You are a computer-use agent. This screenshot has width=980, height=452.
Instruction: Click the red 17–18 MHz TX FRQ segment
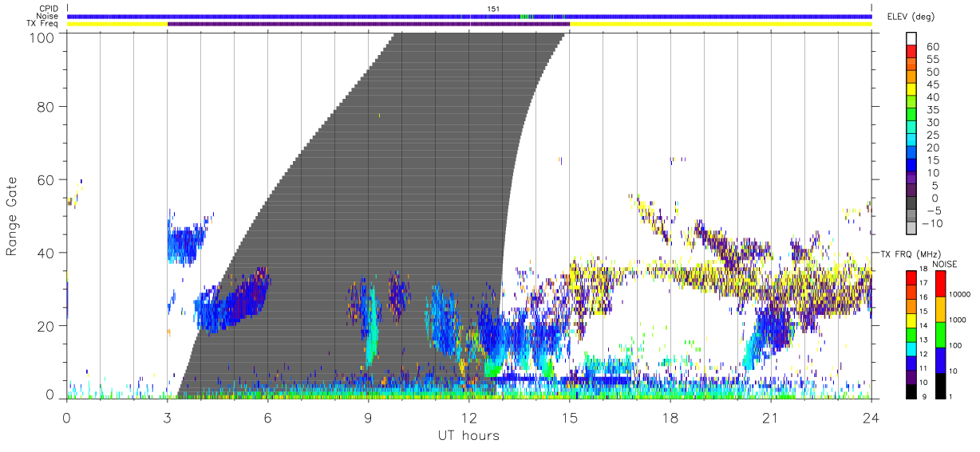pos(912,277)
